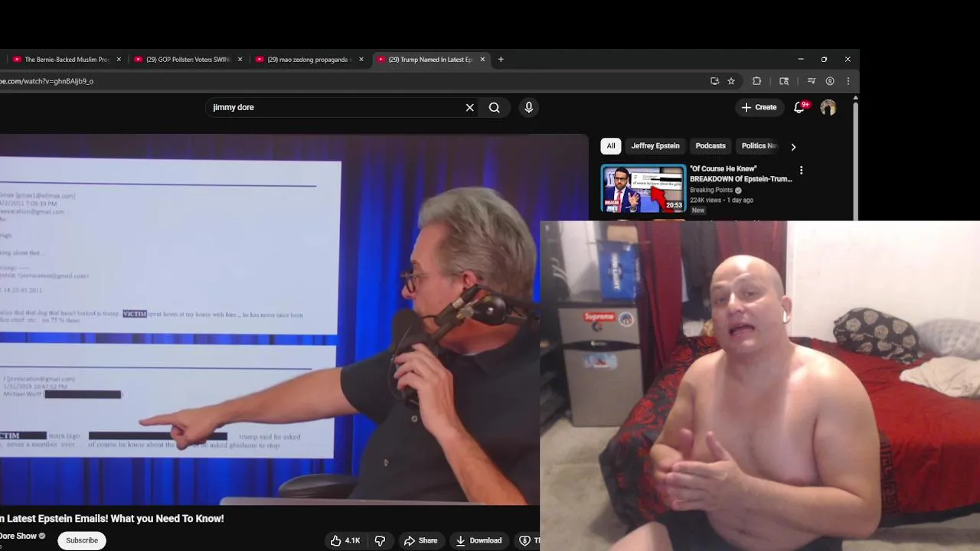
Task: Click the page scrollbar up arrow
Action: pos(855,98)
